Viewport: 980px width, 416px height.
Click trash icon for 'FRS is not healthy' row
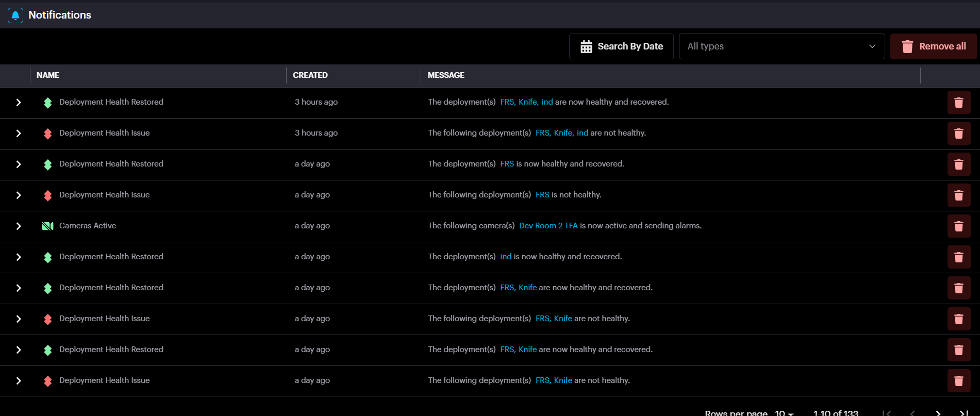[x=958, y=195]
